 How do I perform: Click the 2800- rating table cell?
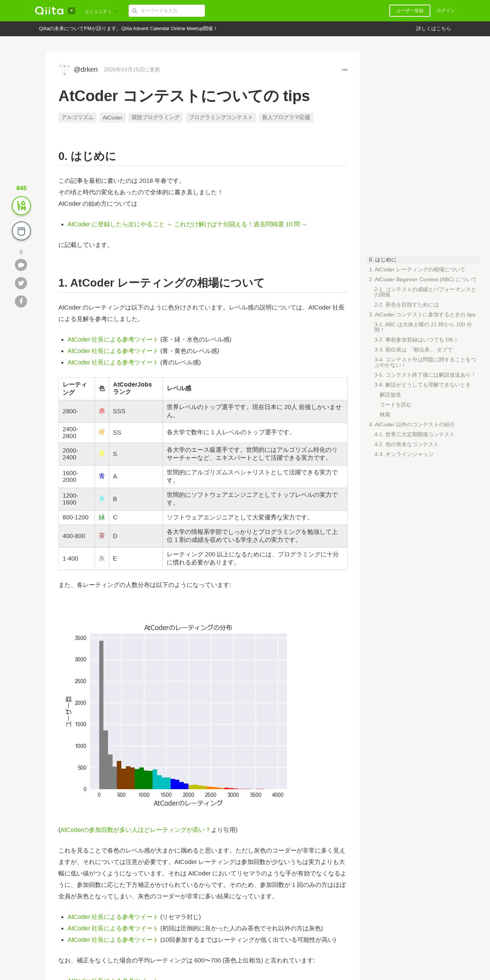click(77, 411)
